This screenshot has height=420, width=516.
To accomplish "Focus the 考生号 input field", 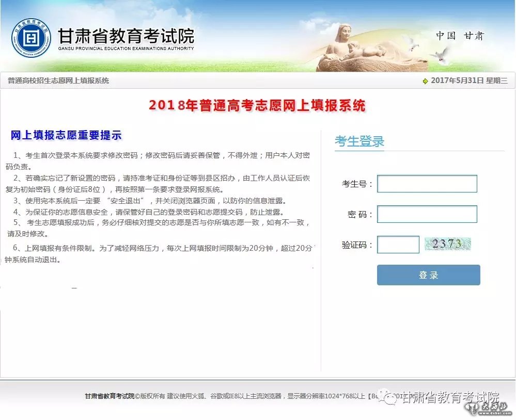I will pos(427,184).
